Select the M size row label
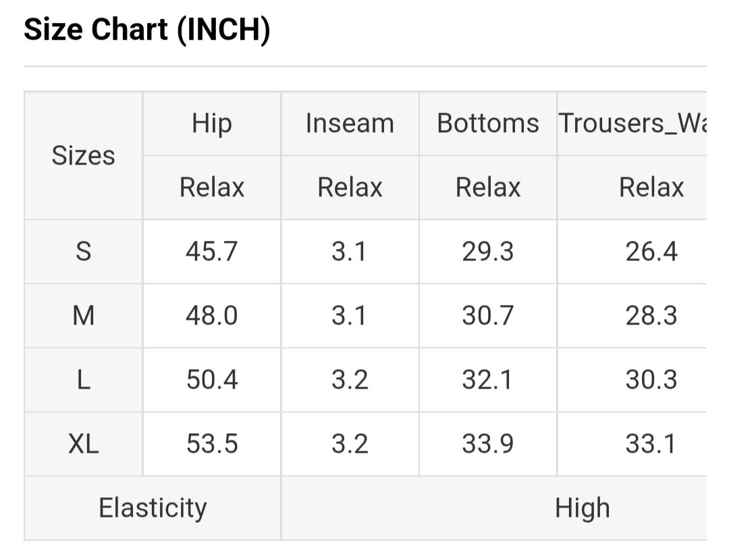The width and height of the screenshot is (729, 560). 83,316
